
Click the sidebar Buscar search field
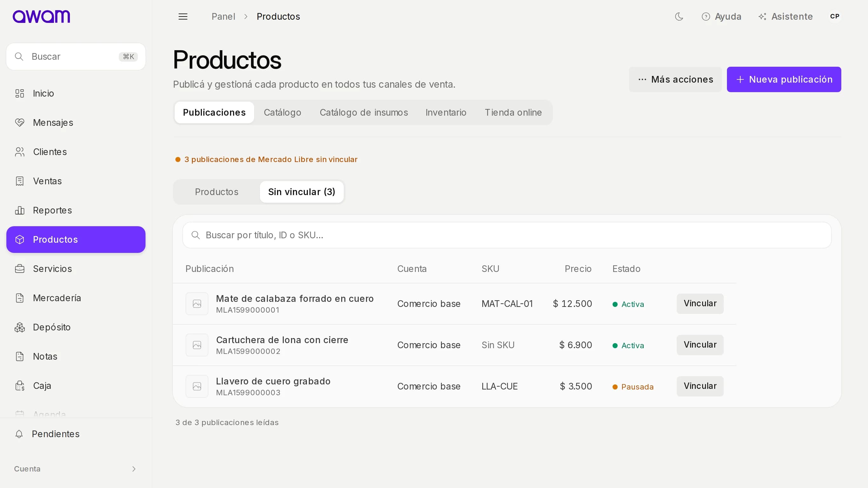76,57
